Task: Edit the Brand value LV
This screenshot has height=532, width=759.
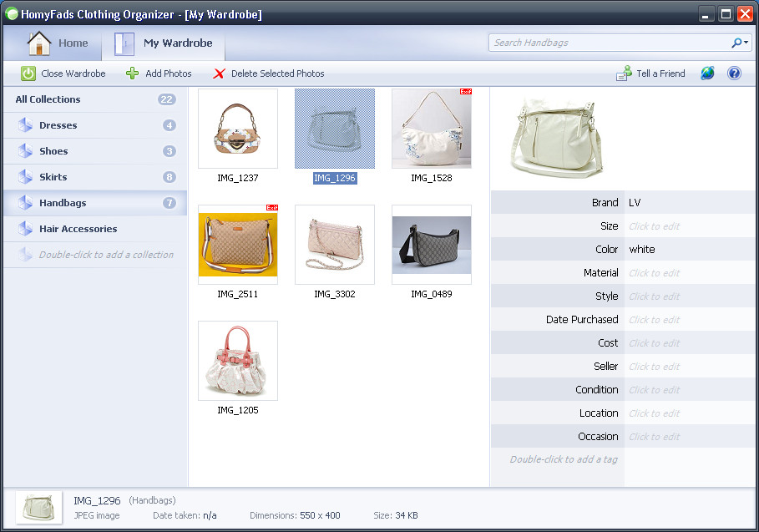Action: pos(690,203)
